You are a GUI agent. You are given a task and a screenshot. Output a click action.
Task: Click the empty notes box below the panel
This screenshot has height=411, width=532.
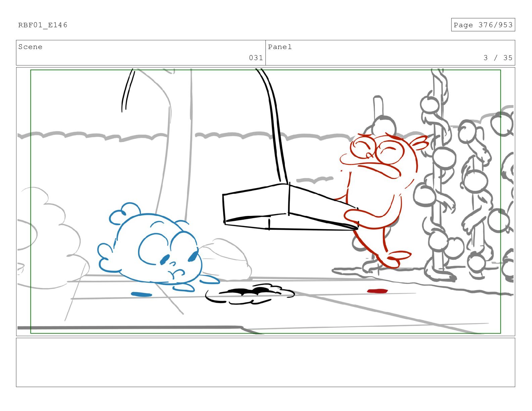[x=265, y=362]
